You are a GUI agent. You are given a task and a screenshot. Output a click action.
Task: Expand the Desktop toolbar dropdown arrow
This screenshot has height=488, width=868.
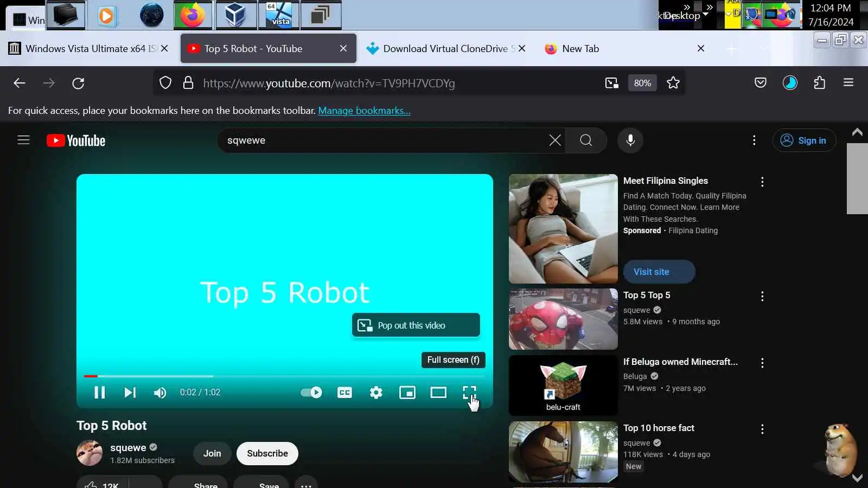(x=705, y=14)
